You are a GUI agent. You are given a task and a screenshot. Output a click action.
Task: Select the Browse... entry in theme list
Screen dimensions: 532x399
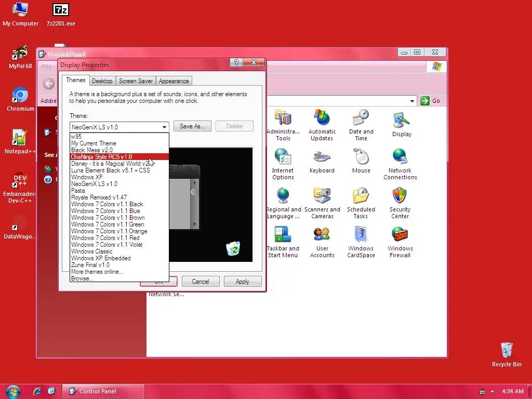119,278
